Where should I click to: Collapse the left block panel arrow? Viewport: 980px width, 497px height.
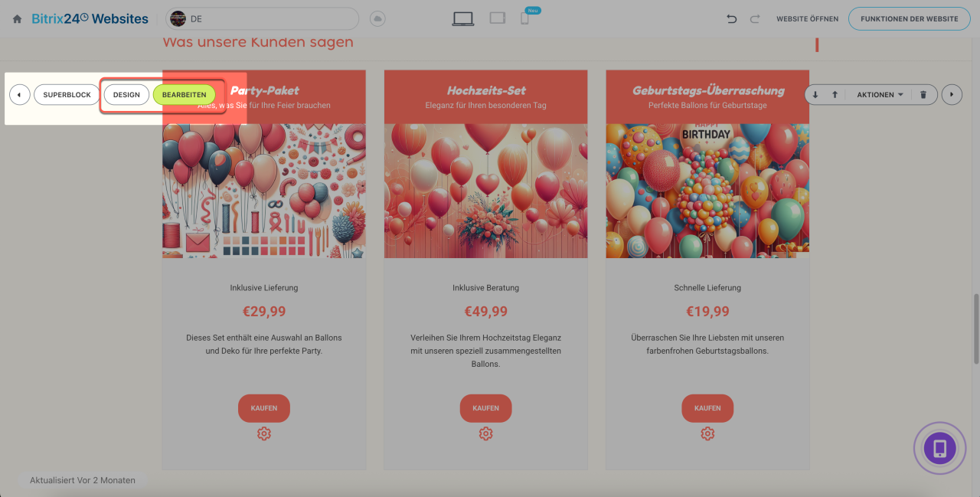(x=20, y=95)
